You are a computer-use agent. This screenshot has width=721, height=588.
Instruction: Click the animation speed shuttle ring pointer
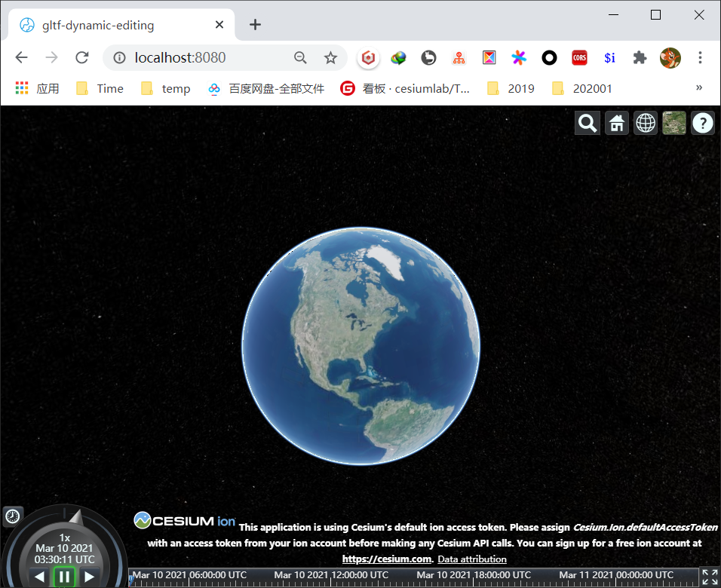(x=76, y=518)
